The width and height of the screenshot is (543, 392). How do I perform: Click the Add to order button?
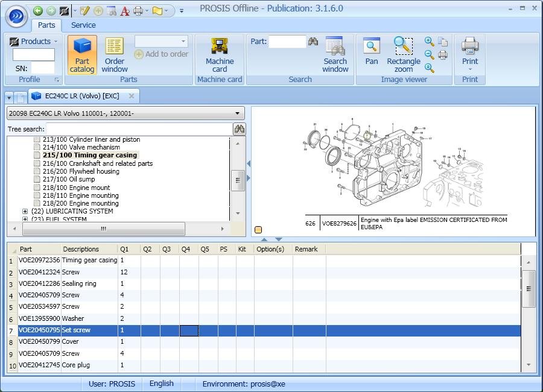pyautogui.click(x=161, y=54)
